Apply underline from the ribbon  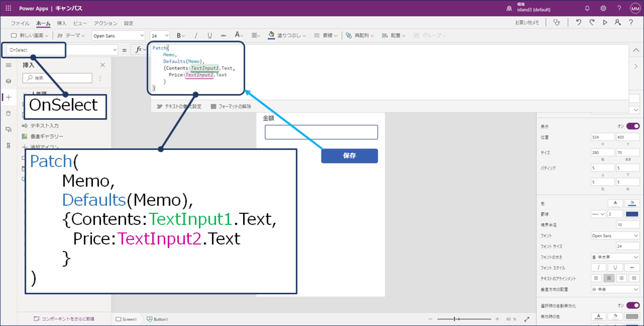210,35
